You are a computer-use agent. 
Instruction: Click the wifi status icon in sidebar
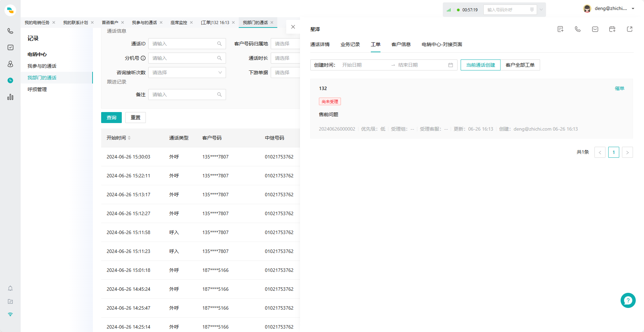[x=10, y=314]
